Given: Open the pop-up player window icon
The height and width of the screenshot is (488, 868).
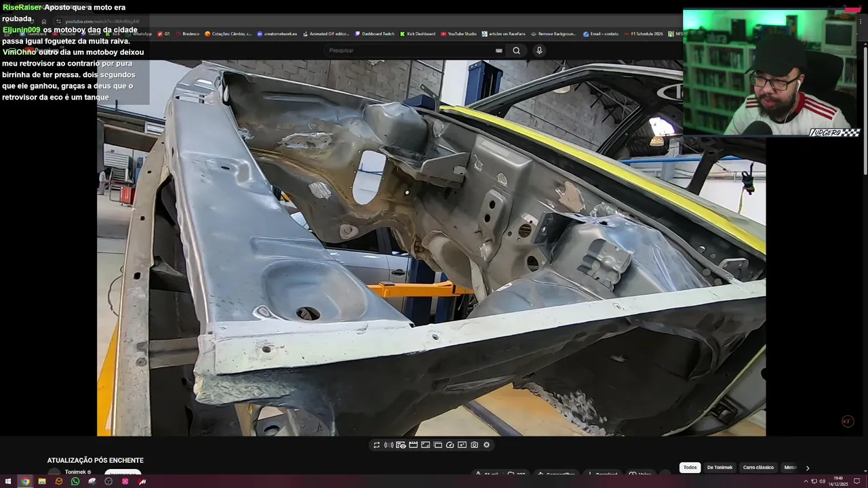Looking at the screenshot, I should [x=437, y=445].
